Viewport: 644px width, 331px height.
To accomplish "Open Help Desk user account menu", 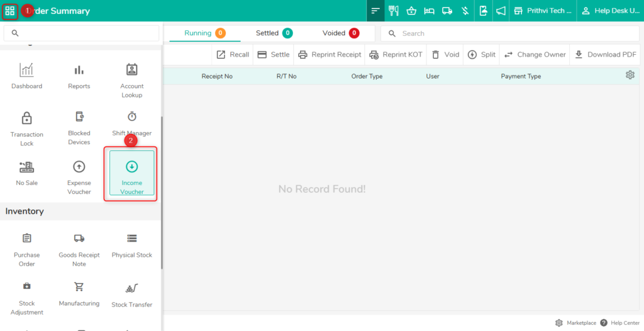I will click(610, 11).
